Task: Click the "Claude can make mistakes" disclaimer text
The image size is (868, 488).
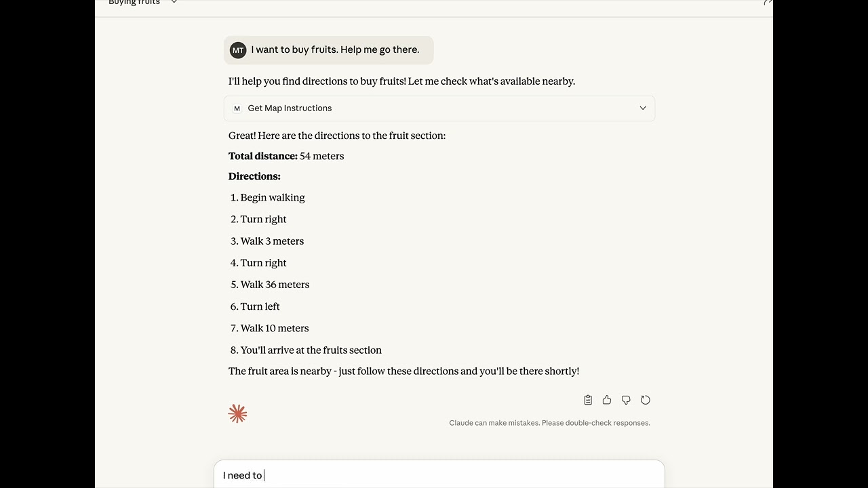Action: 549,423
